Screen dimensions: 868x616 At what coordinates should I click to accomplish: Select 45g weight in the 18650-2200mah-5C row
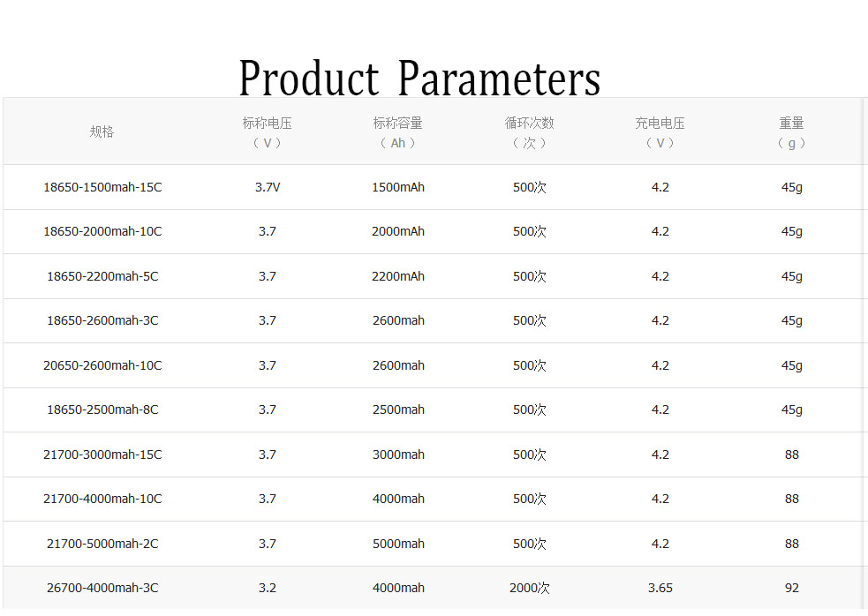tap(791, 276)
